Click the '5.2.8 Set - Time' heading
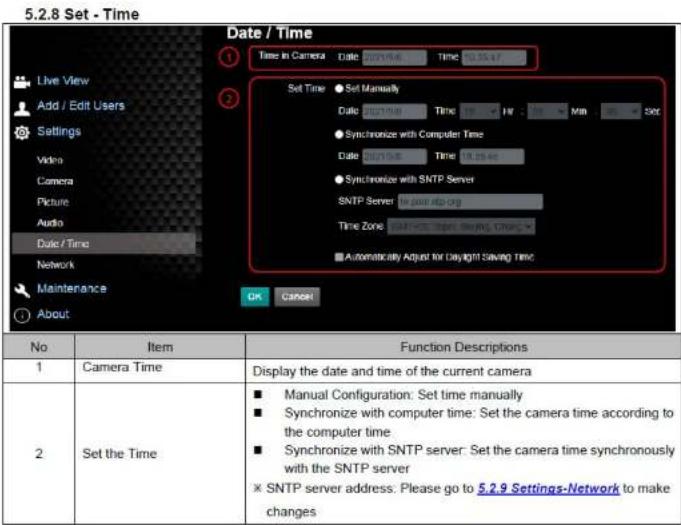The image size is (681, 525). pyautogui.click(x=82, y=14)
